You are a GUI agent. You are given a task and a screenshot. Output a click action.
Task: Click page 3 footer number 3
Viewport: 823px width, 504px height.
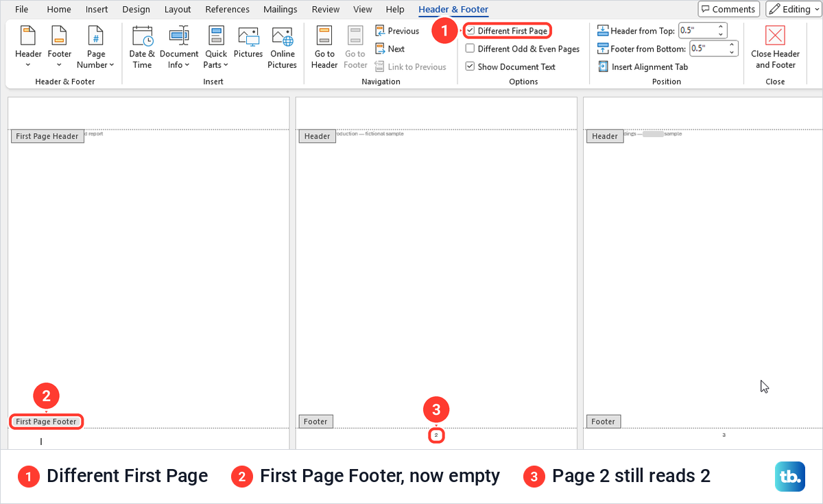(x=724, y=435)
